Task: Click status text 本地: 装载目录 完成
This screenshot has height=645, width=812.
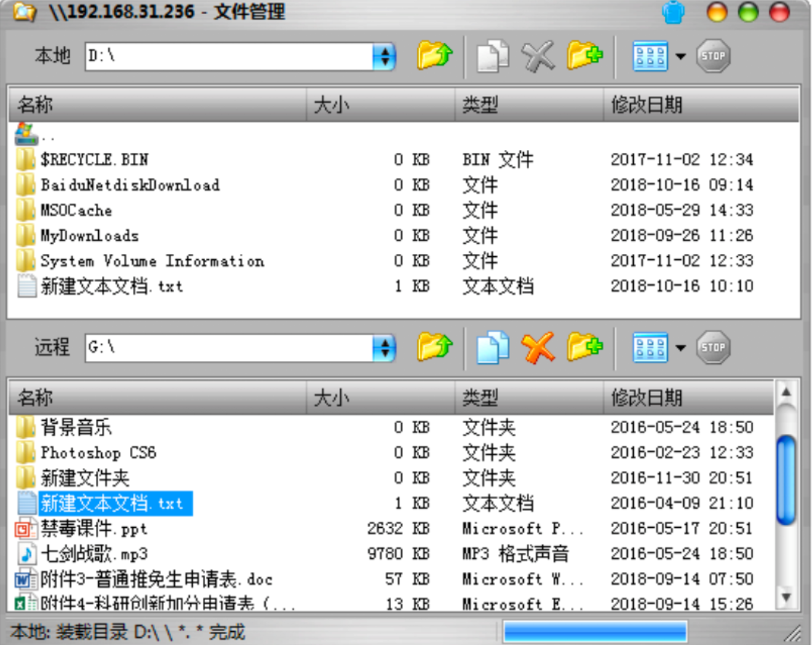Action: tap(127, 632)
